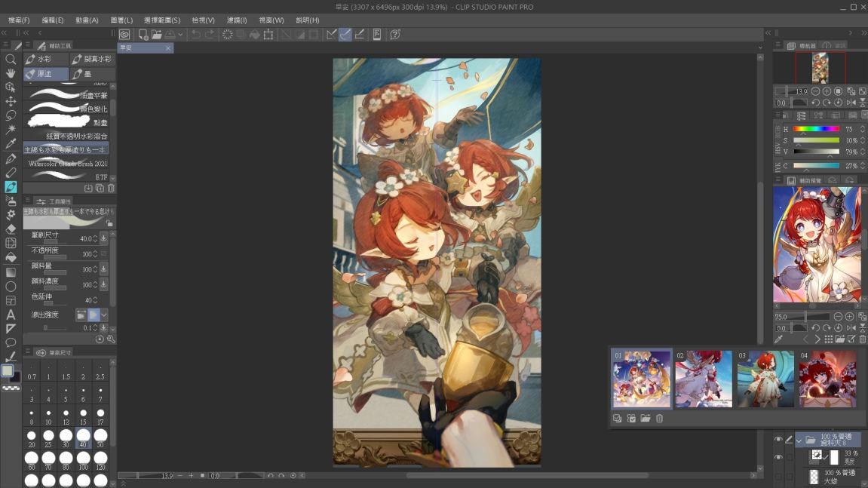Select the 點畫 brush sub tool
This screenshot has height=488, width=868.
click(x=66, y=122)
